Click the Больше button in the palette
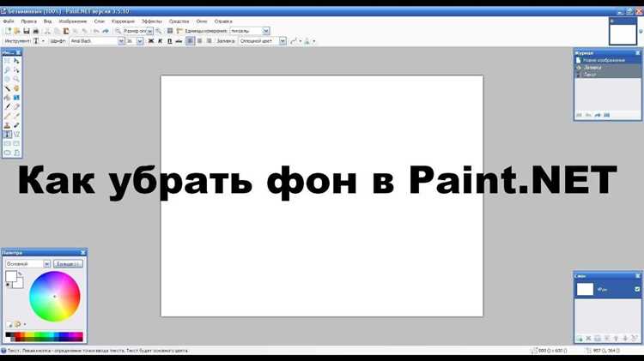This screenshot has width=644, height=361. [x=68, y=264]
